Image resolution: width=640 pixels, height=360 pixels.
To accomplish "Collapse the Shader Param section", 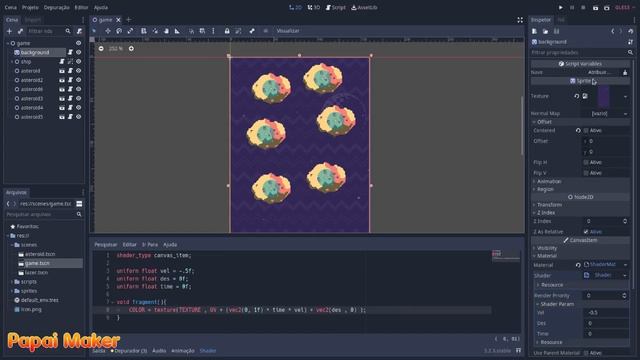I will (x=557, y=304).
